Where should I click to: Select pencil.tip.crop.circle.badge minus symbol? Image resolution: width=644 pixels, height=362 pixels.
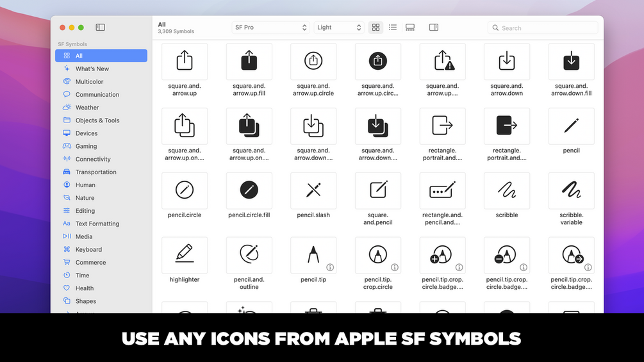point(507,255)
